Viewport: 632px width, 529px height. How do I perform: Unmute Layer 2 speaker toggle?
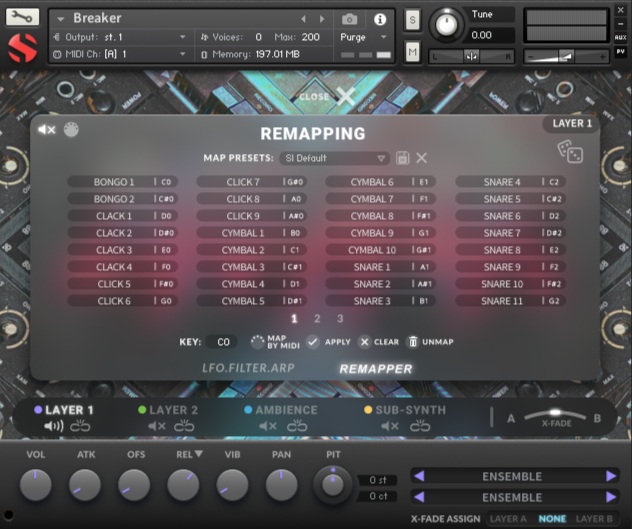(157, 426)
